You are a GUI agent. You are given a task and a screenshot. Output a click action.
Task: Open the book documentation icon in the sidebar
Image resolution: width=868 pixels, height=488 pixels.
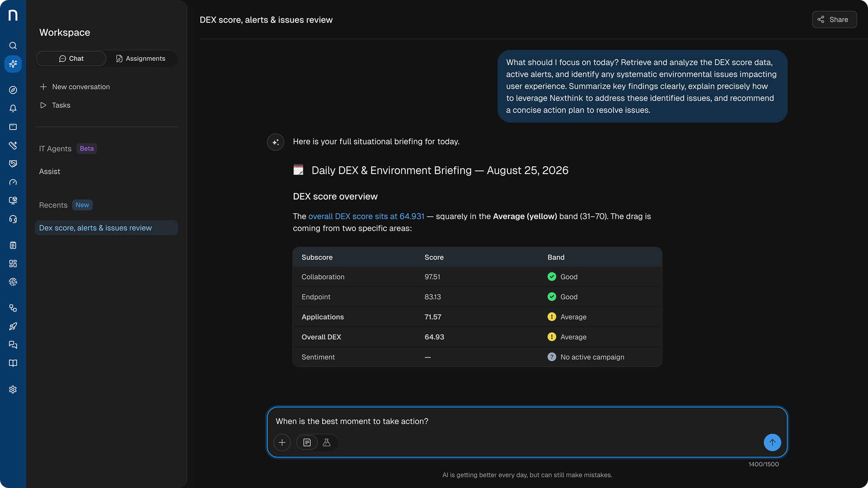coord(13,363)
